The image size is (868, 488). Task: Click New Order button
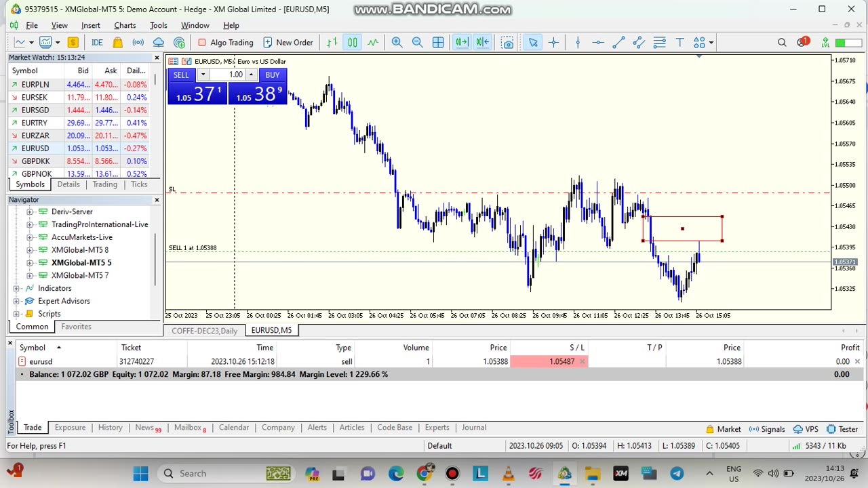point(288,42)
